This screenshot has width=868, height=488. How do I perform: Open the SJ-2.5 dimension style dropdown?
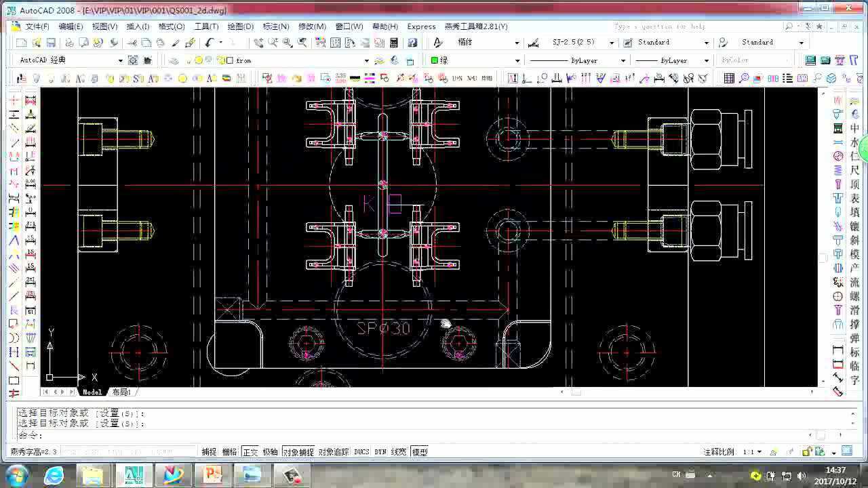pyautogui.click(x=612, y=43)
